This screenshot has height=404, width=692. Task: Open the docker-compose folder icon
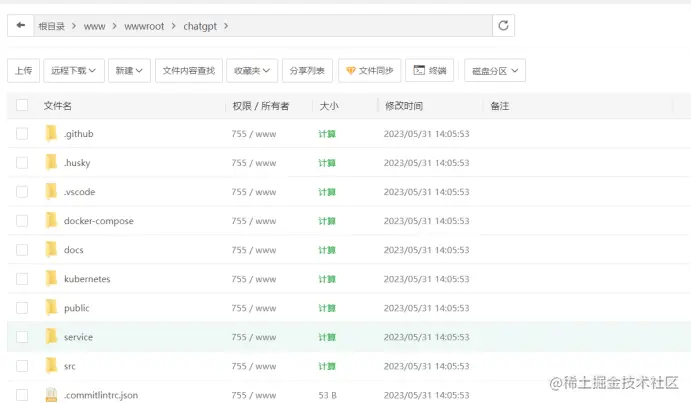point(51,220)
